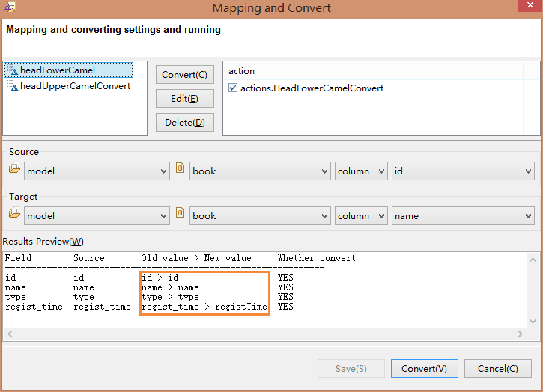Click the Target book file icon
This screenshot has height=392, width=543.
[180, 212]
